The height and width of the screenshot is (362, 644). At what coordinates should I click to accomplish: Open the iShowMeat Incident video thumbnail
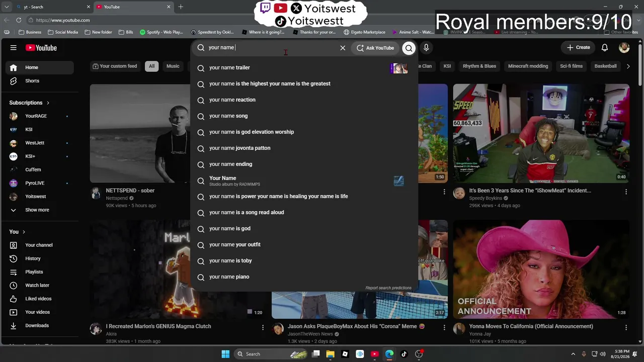click(x=541, y=133)
